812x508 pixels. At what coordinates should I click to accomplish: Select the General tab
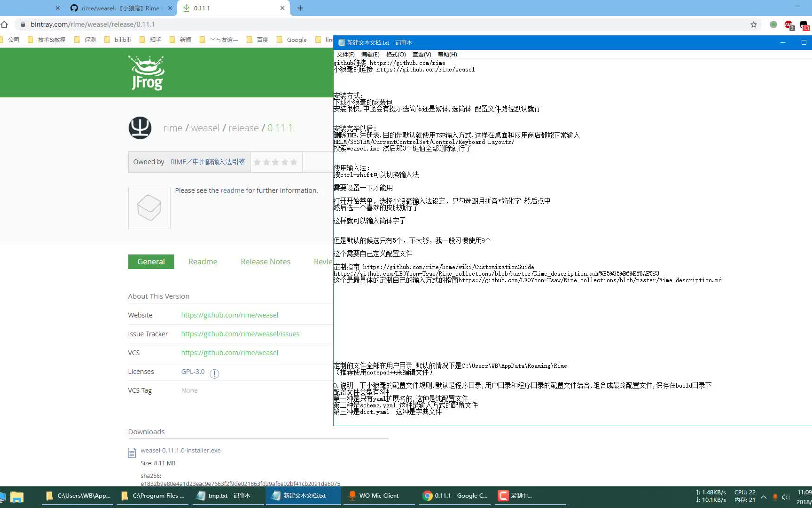(x=151, y=262)
